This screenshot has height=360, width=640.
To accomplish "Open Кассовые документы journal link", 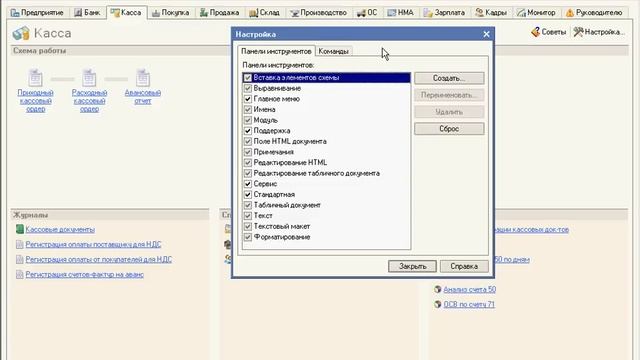I will coord(60,229).
